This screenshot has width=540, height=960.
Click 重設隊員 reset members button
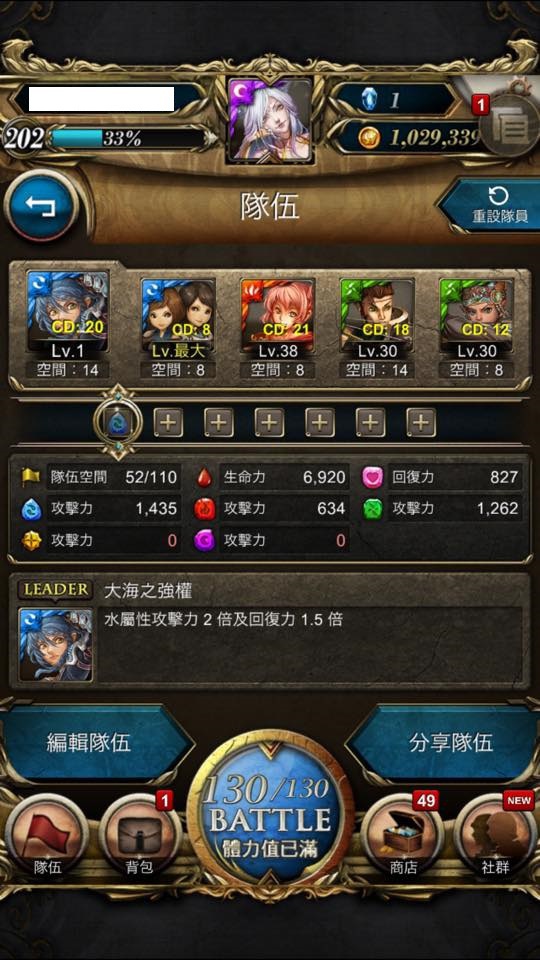pyautogui.click(x=491, y=206)
